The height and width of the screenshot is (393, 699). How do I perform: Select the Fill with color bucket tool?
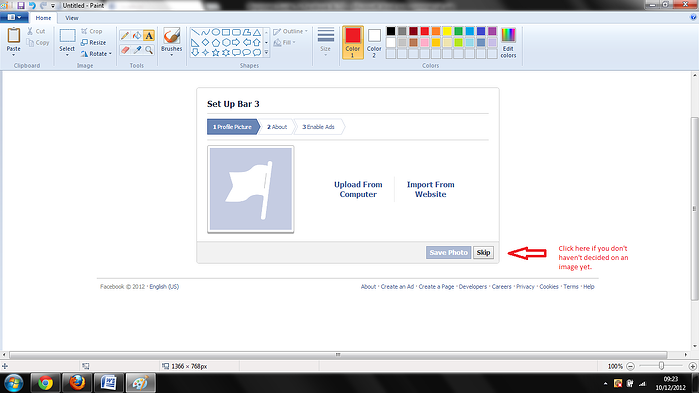[x=137, y=36]
